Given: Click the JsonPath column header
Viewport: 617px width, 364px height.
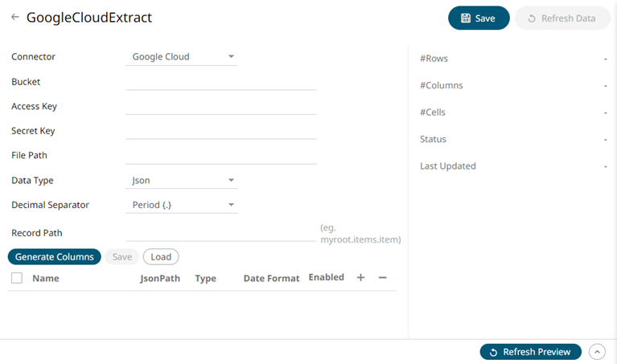Looking at the screenshot, I should coord(160,279).
